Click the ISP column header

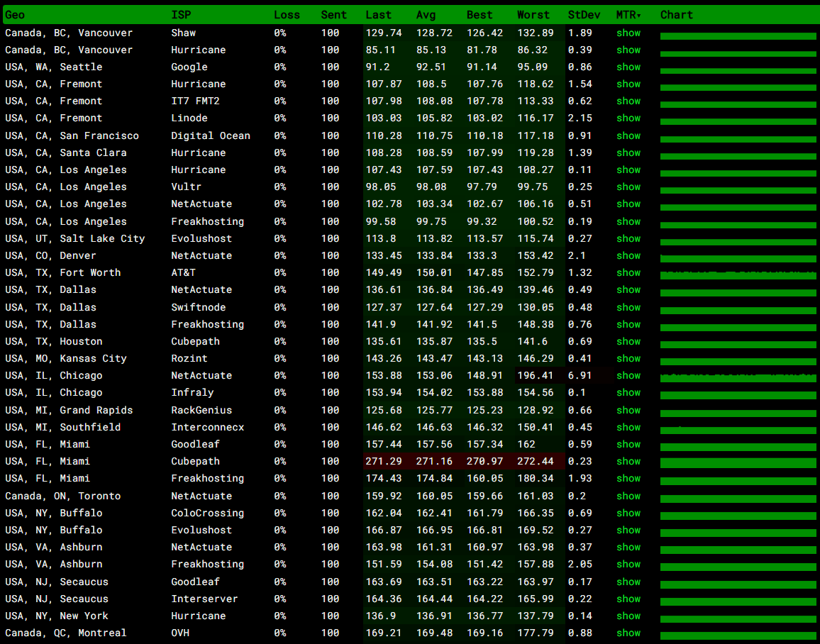(x=181, y=15)
